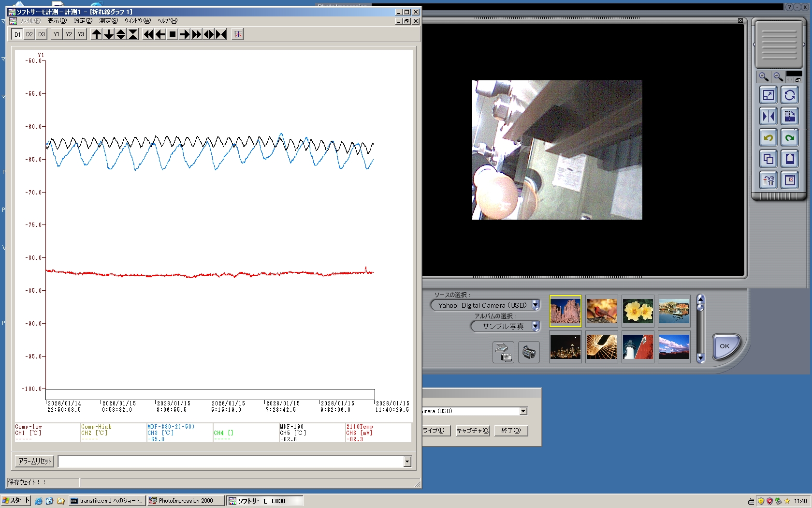Toggle the Y1 axis button
812x508 pixels.
tap(57, 34)
